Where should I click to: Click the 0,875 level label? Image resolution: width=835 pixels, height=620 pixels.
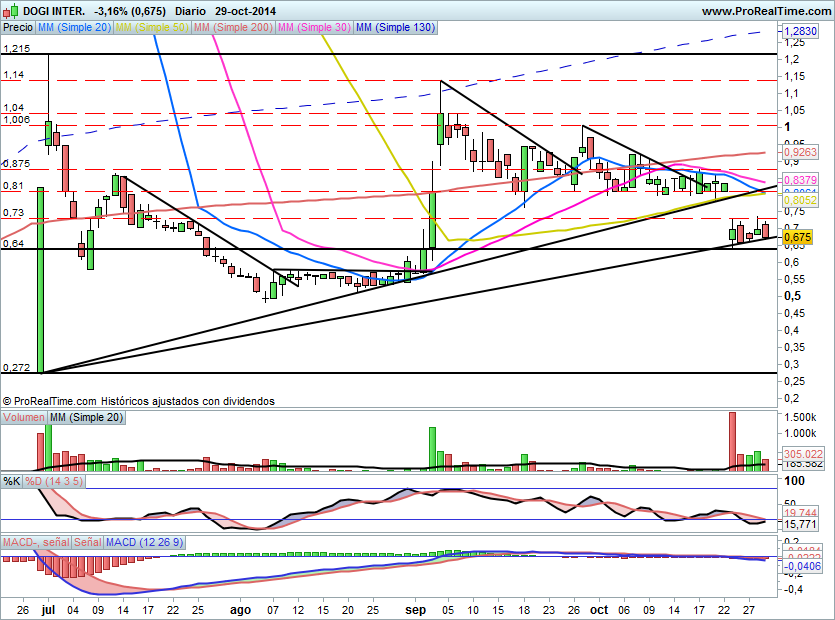(17, 164)
